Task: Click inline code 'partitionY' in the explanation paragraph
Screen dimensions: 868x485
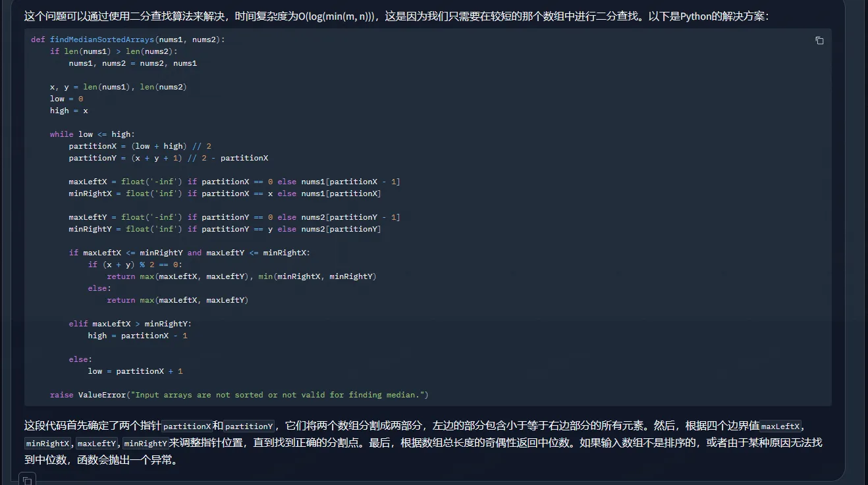Action: [249, 426]
